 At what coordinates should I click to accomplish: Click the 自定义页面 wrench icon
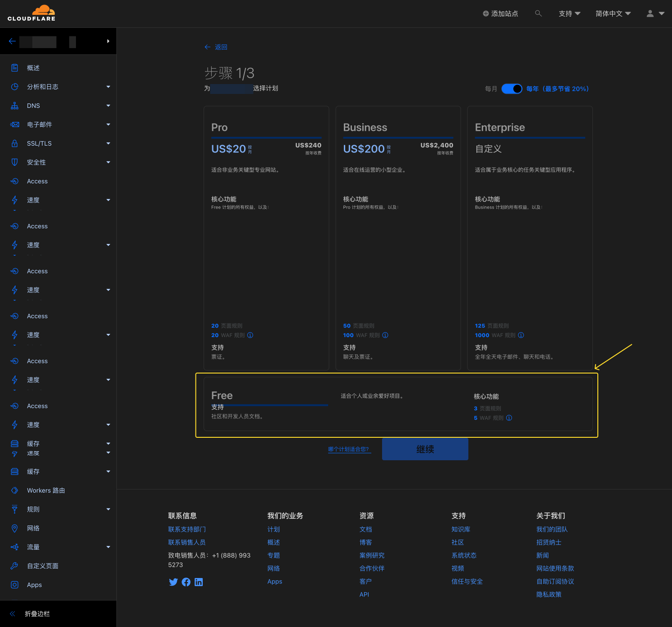click(14, 566)
